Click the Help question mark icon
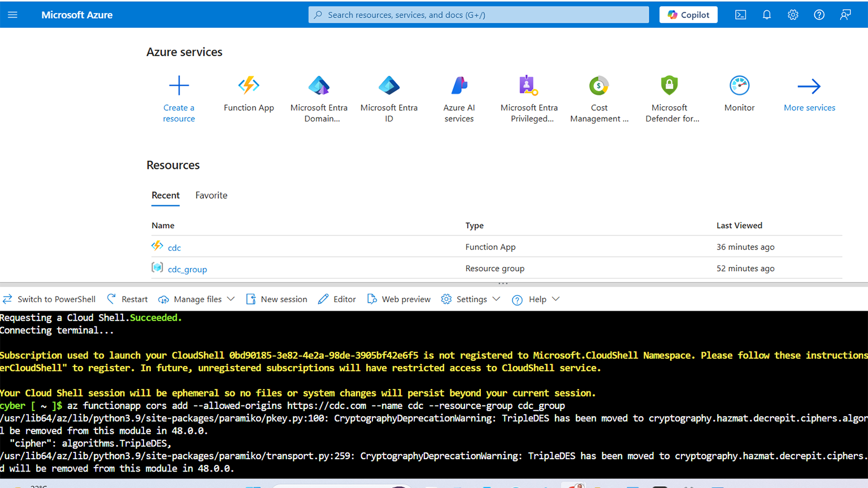The width and height of the screenshot is (868, 488). click(517, 299)
